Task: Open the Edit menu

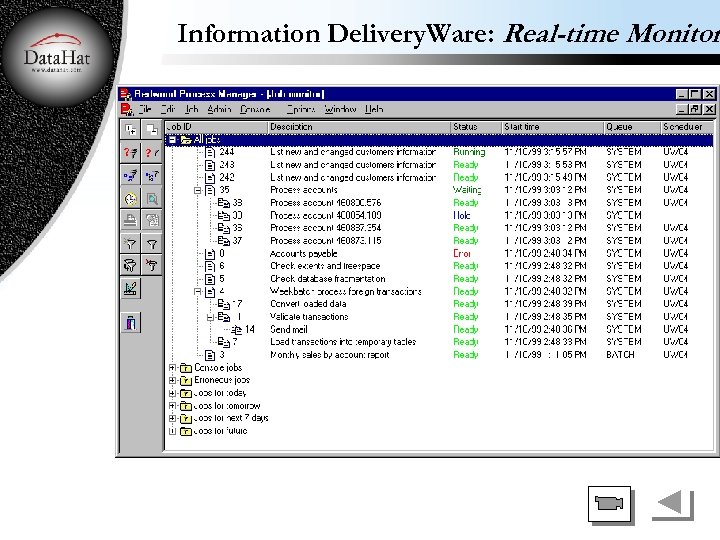Action: (168, 109)
